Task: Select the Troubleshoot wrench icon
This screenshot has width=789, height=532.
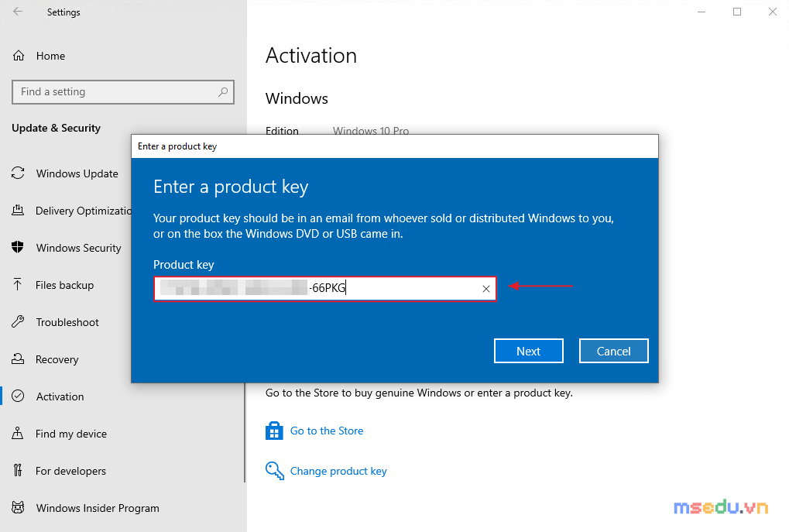Action: [x=18, y=321]
